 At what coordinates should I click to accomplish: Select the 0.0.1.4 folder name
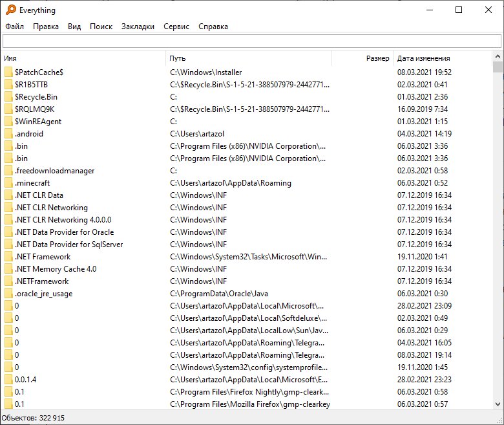pyautogui.click(x=25, y=379)
